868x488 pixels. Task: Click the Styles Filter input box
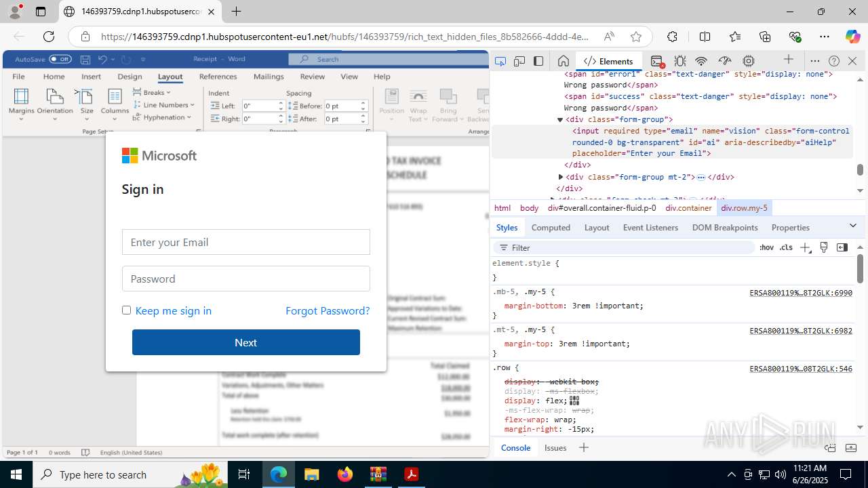pyautogui.click(x=624, y=247)
